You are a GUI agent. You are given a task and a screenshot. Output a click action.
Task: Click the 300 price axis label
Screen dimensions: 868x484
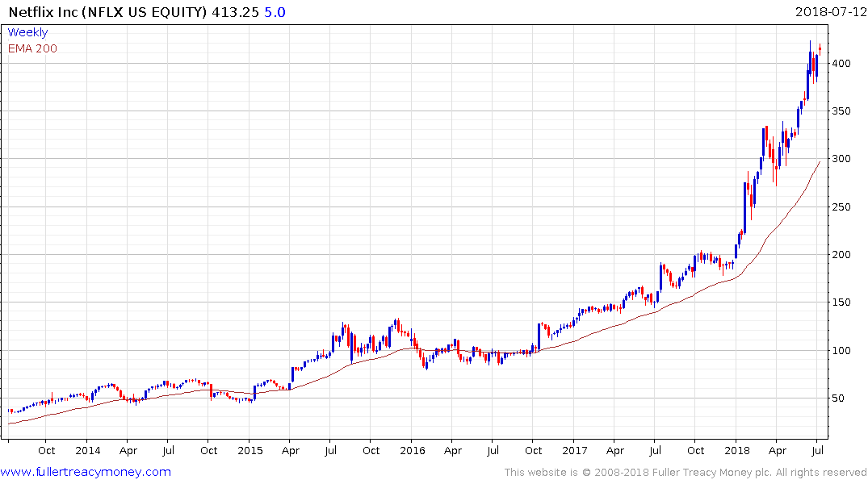[x=841, y=159]
